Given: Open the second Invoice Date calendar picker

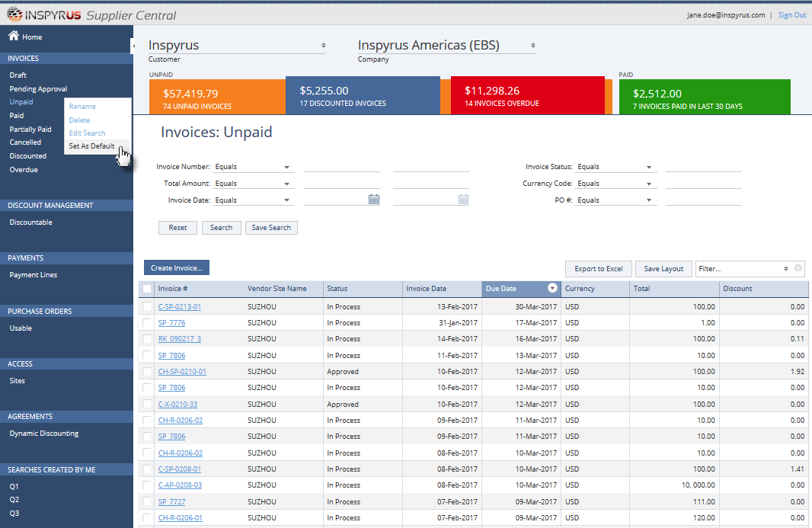Looking at the screenshot, I should pyautogui.click(x=463, y=200).
